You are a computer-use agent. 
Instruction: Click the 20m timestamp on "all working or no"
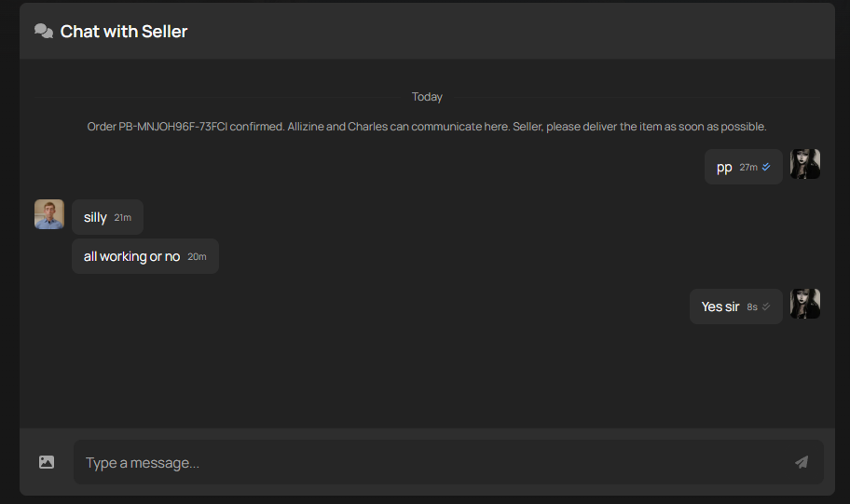coord(197,257)
